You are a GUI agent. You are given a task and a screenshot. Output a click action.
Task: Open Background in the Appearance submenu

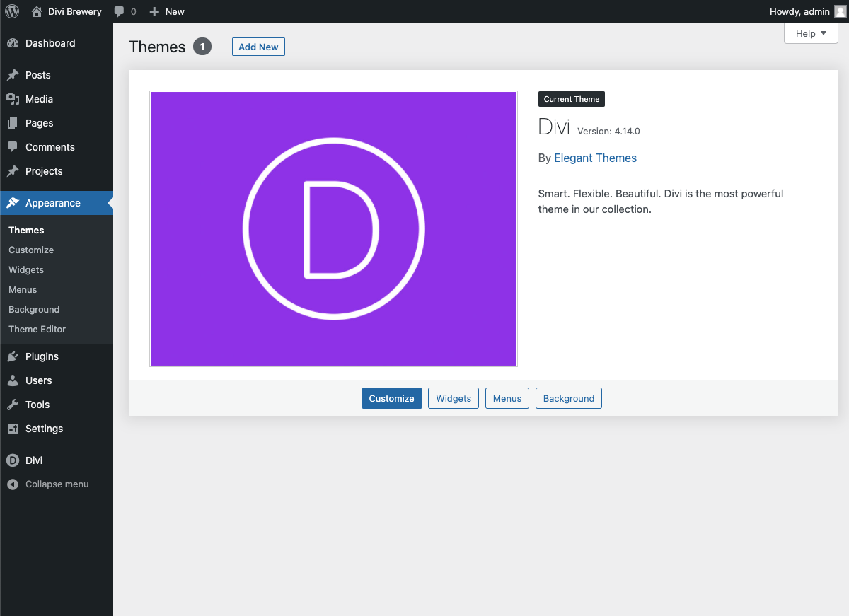[34, 309]
